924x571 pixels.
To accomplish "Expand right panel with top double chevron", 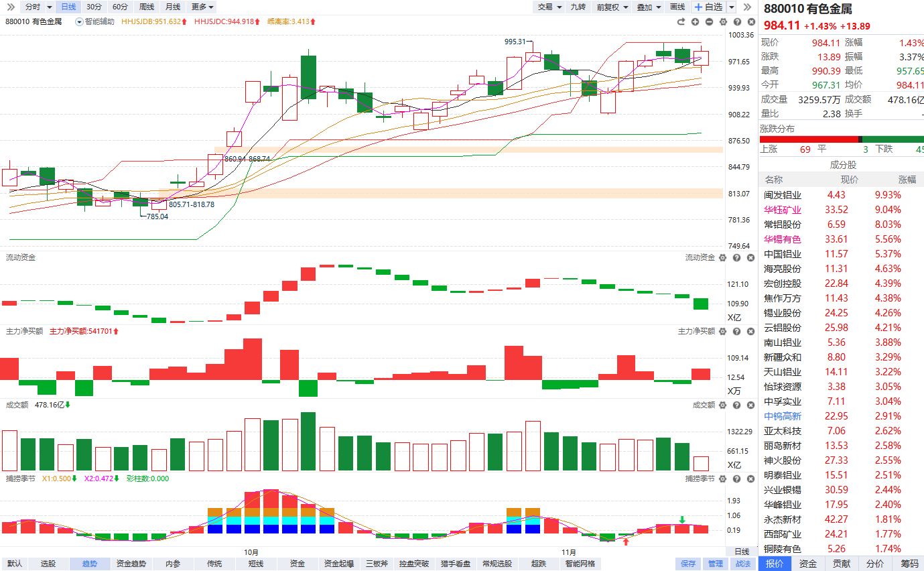I will click(748, 7).
